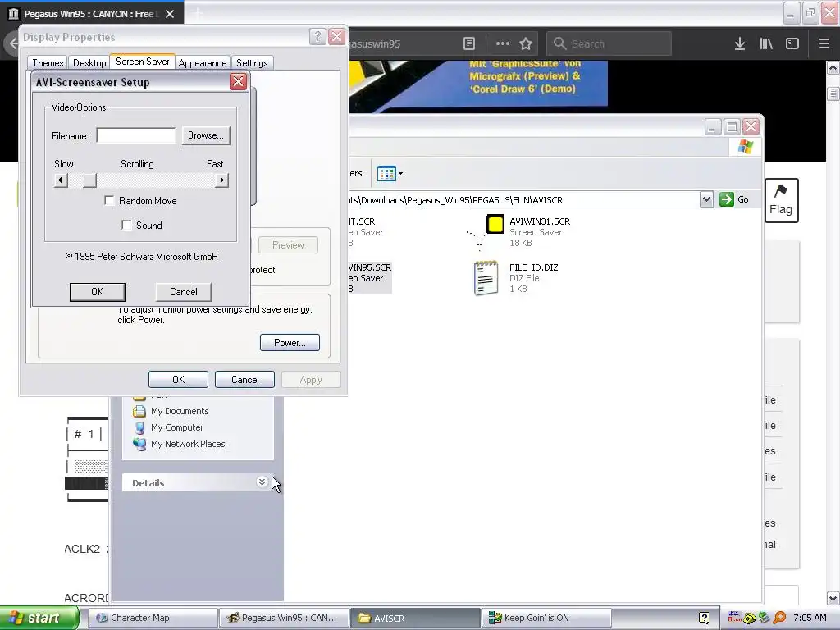Click the Browse... button for Filename
This screenshot has width=840, height=630.
pyautogui.click(x=206, y=135)
